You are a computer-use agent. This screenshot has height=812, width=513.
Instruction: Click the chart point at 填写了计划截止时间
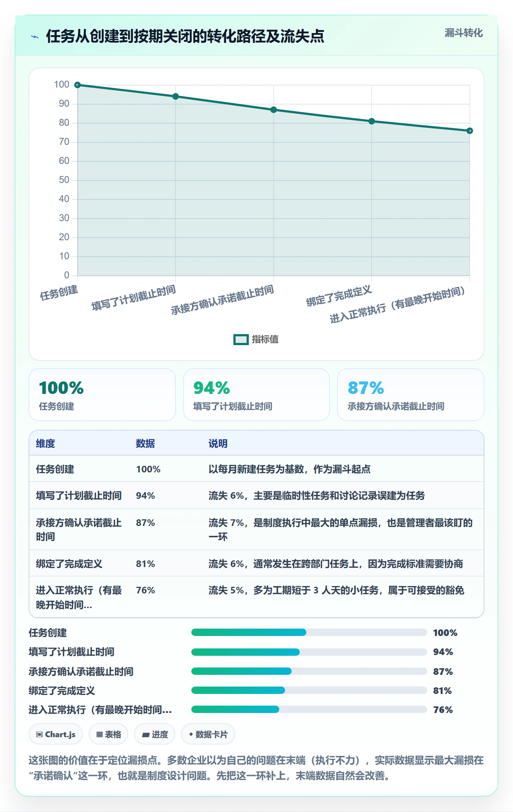[x=176, y=96]
